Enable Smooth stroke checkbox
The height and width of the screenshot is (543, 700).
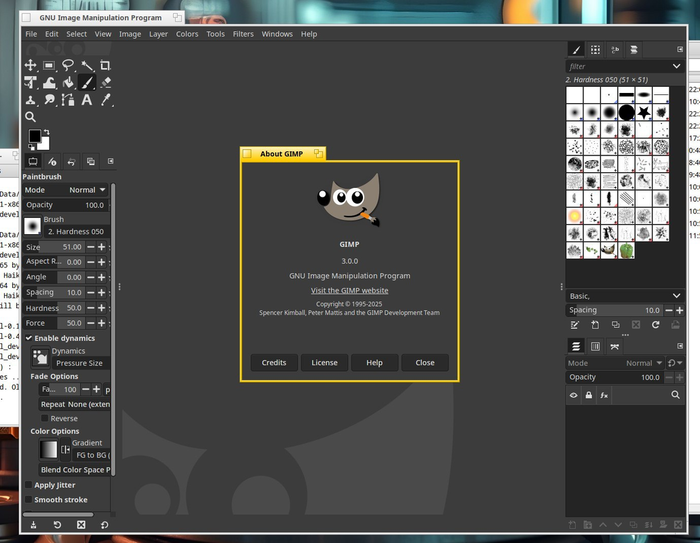coord(29,499)
